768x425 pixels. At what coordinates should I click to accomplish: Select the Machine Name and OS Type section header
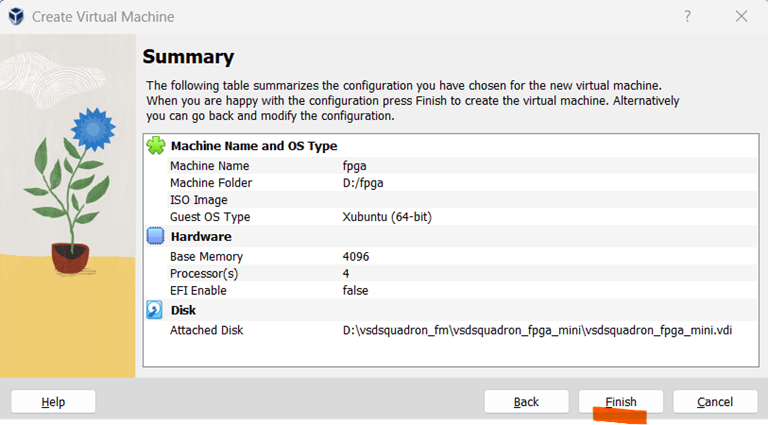click(x=254, y=146)
